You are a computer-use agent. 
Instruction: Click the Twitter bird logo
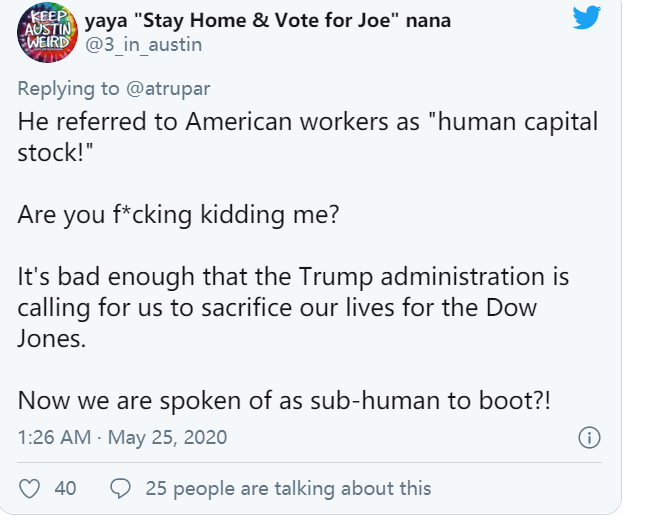pyautogui.click(x=586, y=18)
